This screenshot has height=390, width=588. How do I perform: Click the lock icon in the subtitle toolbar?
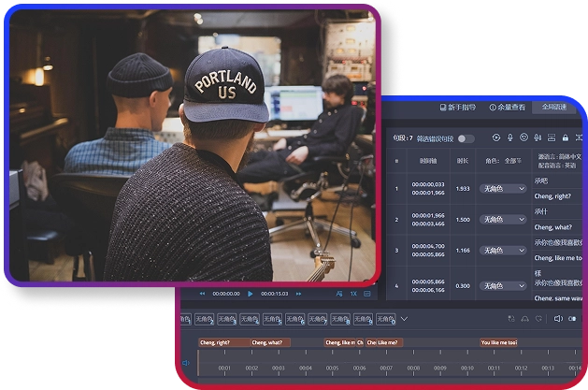[566, 137]
